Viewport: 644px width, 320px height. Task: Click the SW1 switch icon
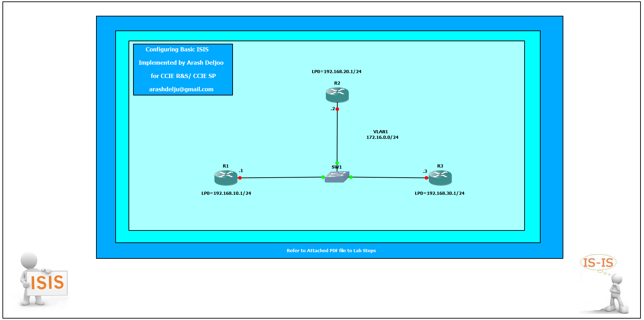[x=337, y=177]
